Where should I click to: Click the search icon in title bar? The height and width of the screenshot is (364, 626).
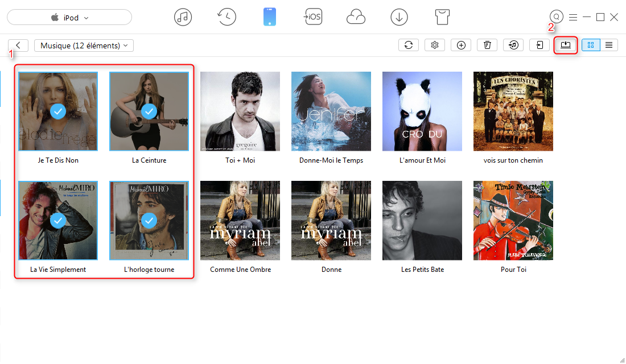tap(556, 16)
